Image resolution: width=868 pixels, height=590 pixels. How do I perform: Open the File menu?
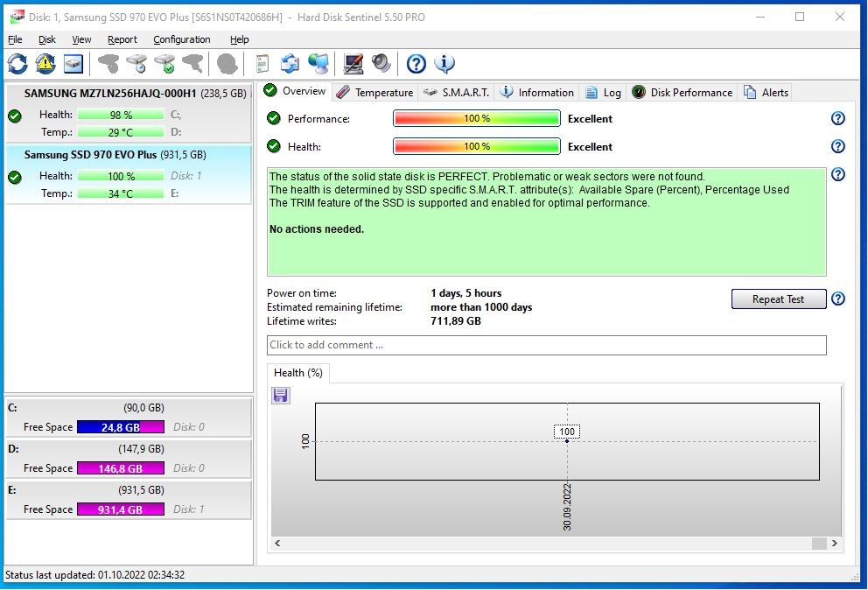(15, 39)
